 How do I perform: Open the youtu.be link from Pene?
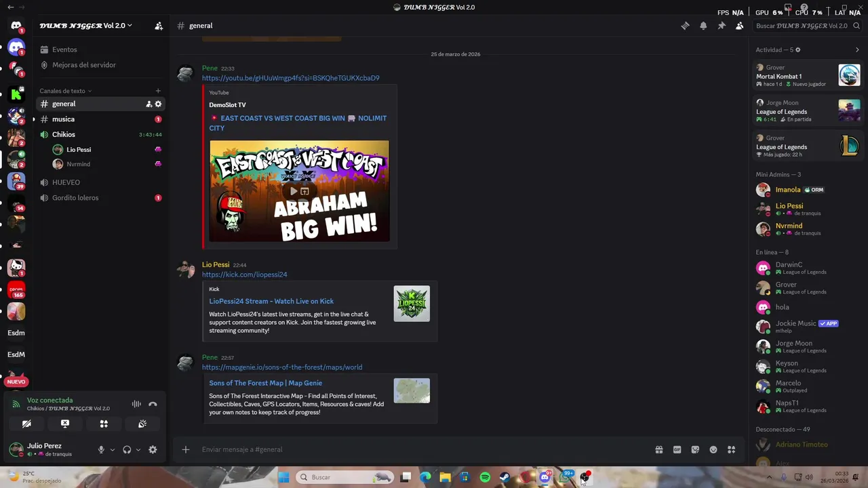tap(290, 78)
